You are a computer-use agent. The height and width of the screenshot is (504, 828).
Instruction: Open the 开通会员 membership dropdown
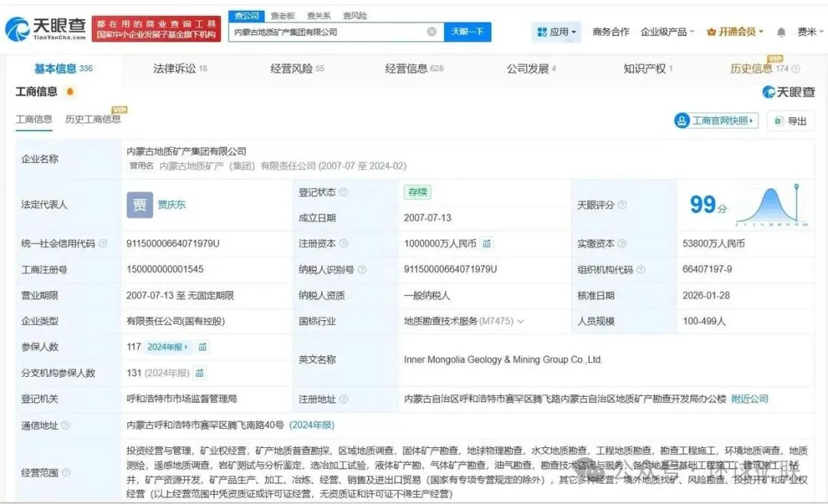pyautogui.click(x=735, y=32)
